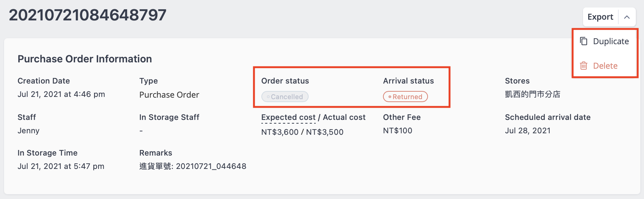
Task: Click the Duplicate copy icon
Action: [584, 41]
